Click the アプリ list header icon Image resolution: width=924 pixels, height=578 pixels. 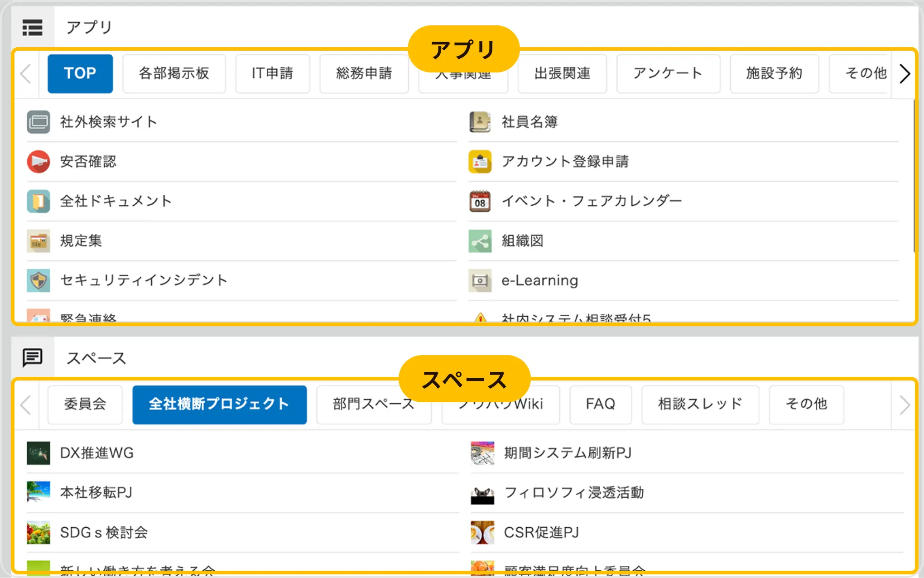pyautogui.click(x=33, y=28)
